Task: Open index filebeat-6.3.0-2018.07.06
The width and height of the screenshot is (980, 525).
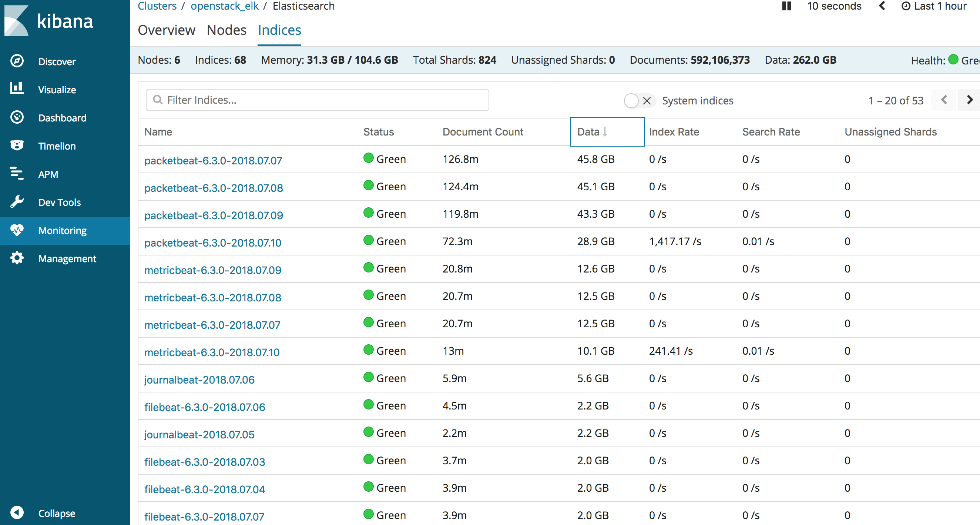Action: coord(205,407)
